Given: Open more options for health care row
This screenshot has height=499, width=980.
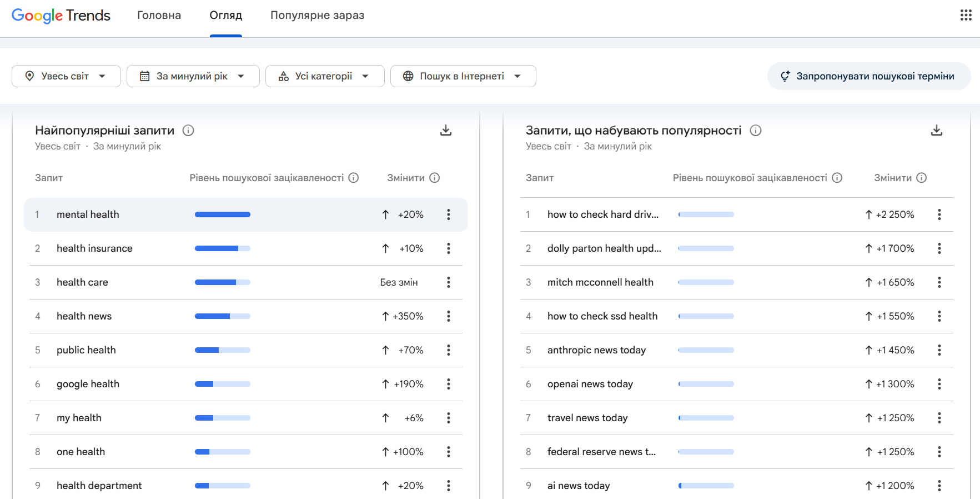Looking at the screenshot, I should [x=449, y=282].
